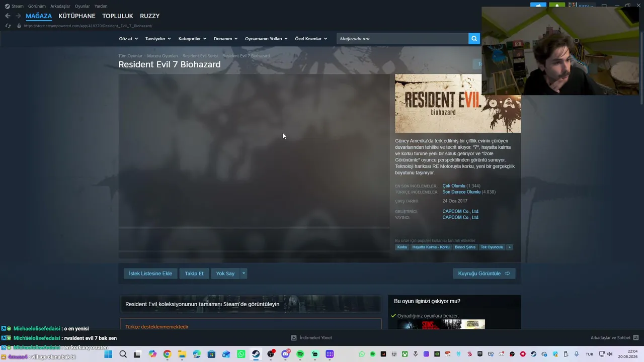Click the Kuyruğu Görüntüle button

click(x=484, y=274)
